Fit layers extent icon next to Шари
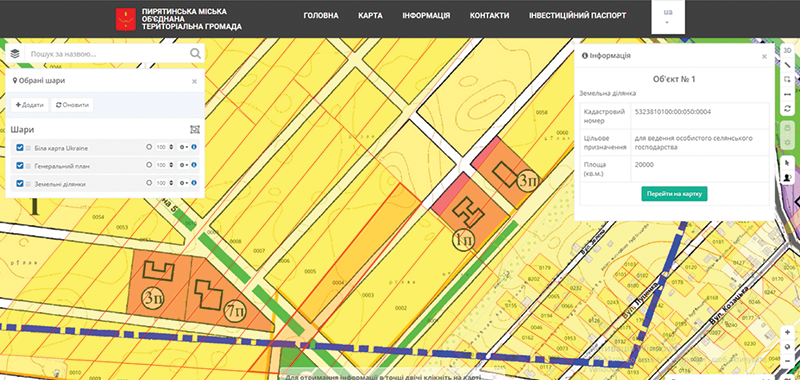This screenshot has width=800, height=380. coord(194,130)
